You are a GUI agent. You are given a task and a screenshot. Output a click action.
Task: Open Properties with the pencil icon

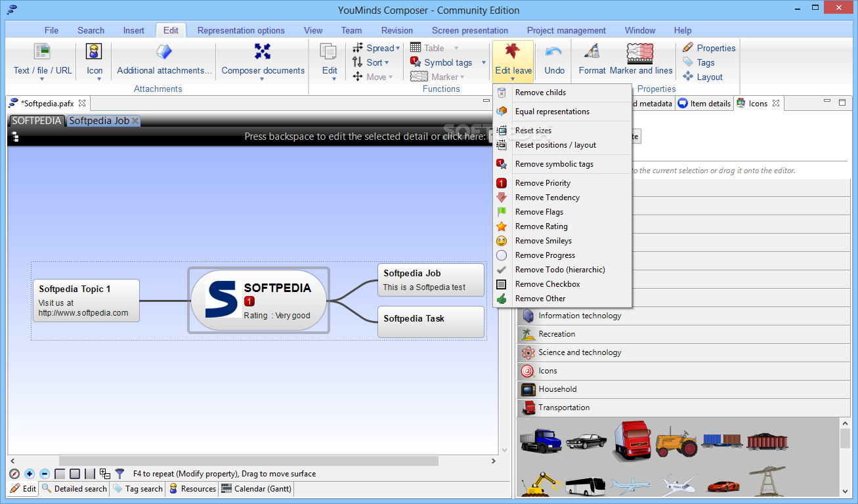pyautogui.click(x=708, y=48)
